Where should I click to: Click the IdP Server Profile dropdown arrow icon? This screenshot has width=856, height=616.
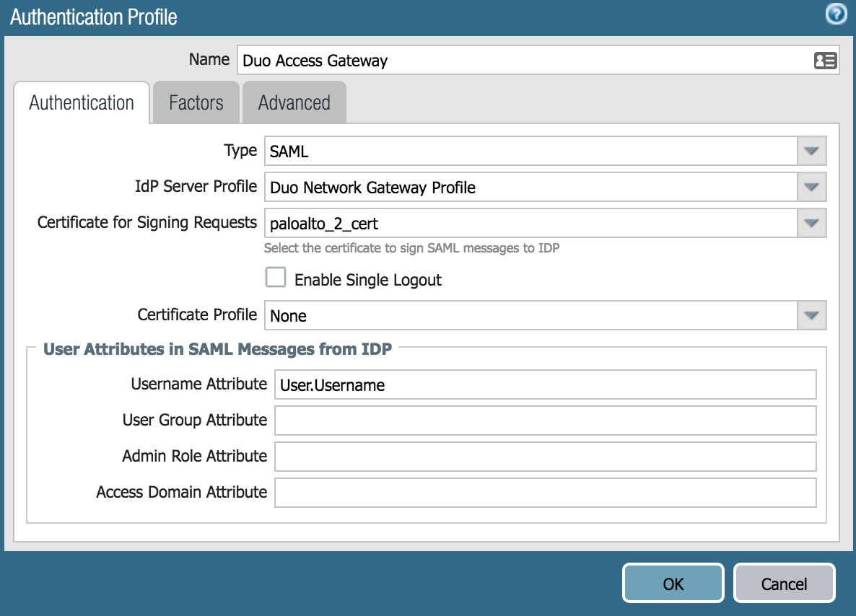[x=811, y=187]
